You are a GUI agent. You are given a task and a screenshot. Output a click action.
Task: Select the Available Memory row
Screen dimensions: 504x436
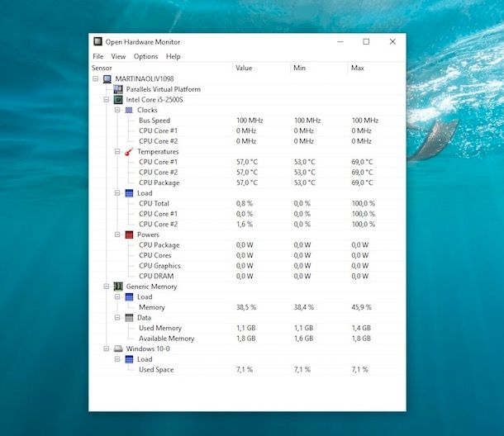pyautogui.click(x=247, y=339)
